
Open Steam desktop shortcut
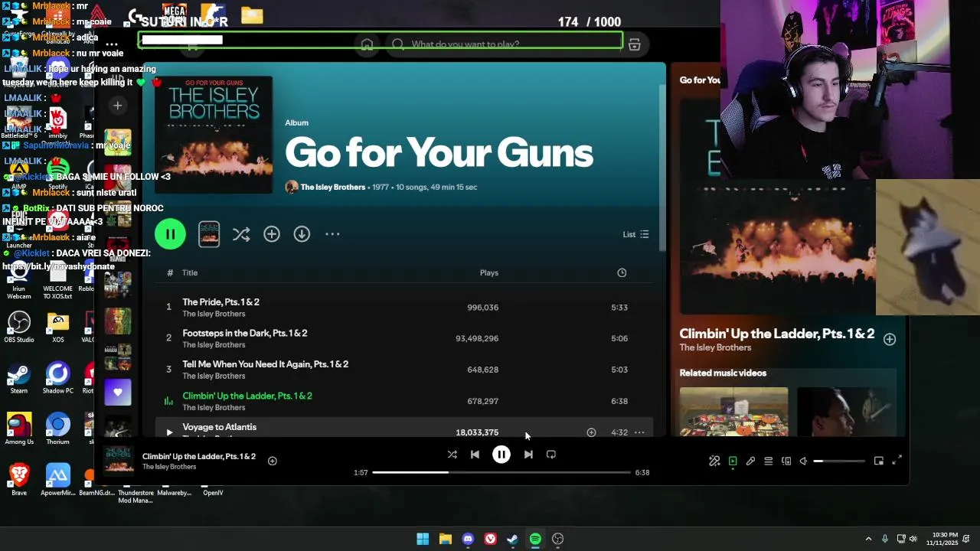pos(19,378)
